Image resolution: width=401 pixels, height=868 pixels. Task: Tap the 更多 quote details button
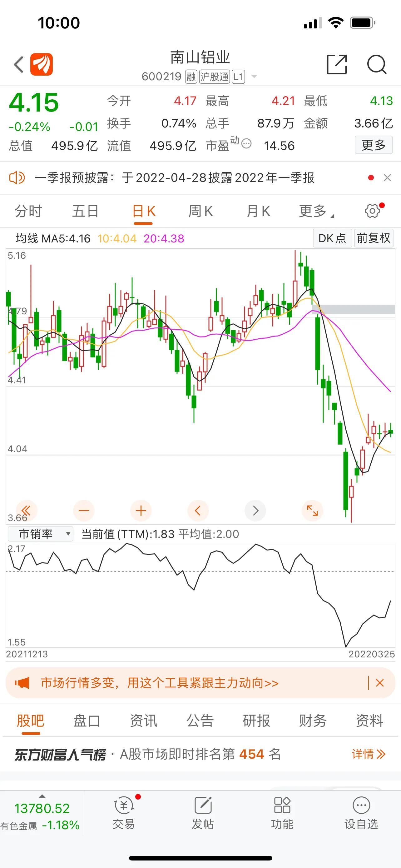374,145
